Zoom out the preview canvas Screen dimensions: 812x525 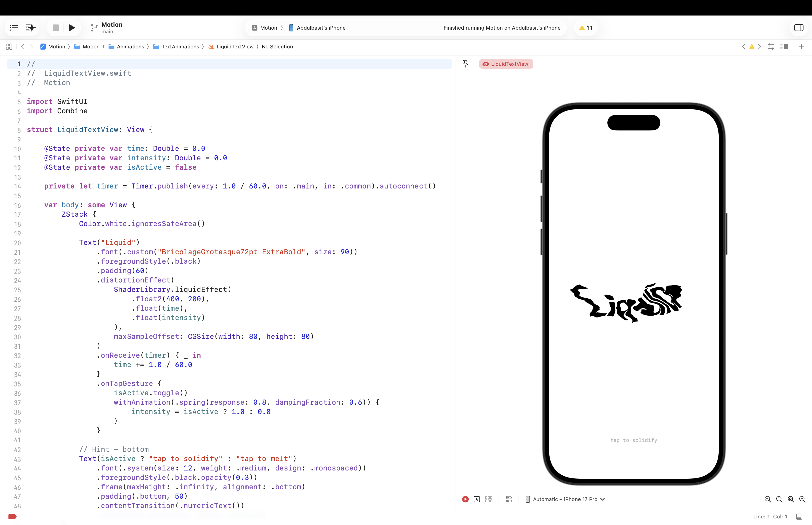pos(767,499)
